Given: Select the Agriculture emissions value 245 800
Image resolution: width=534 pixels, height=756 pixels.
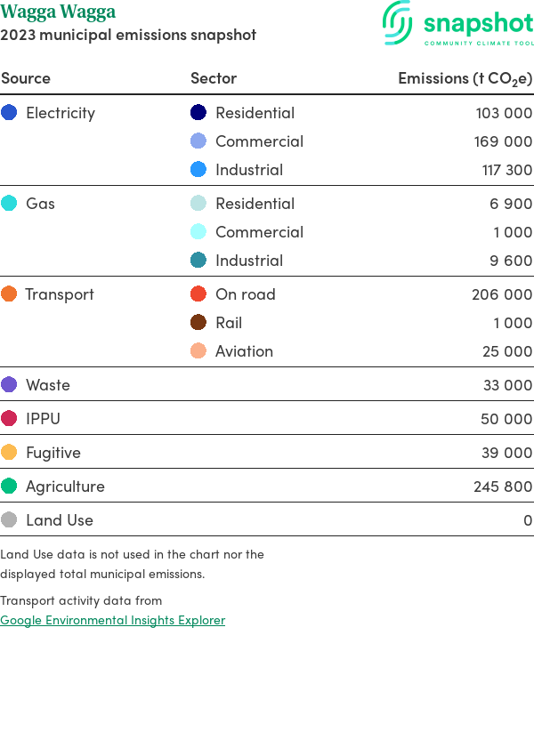Looking at the screenshot, I should [x=503, y=487].
